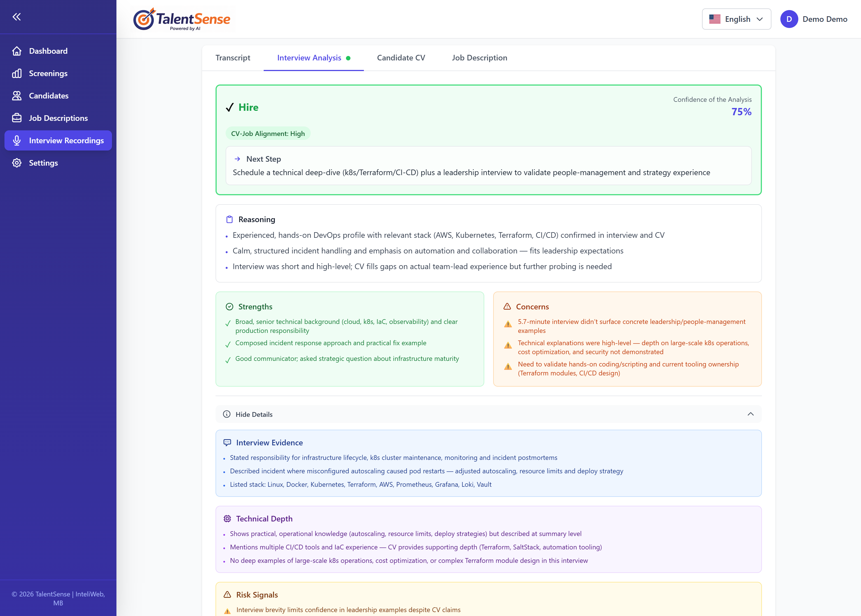Click the Hide Details button
Screen dimensions: 861x616
pyautogui.click(x=254, y=414)
